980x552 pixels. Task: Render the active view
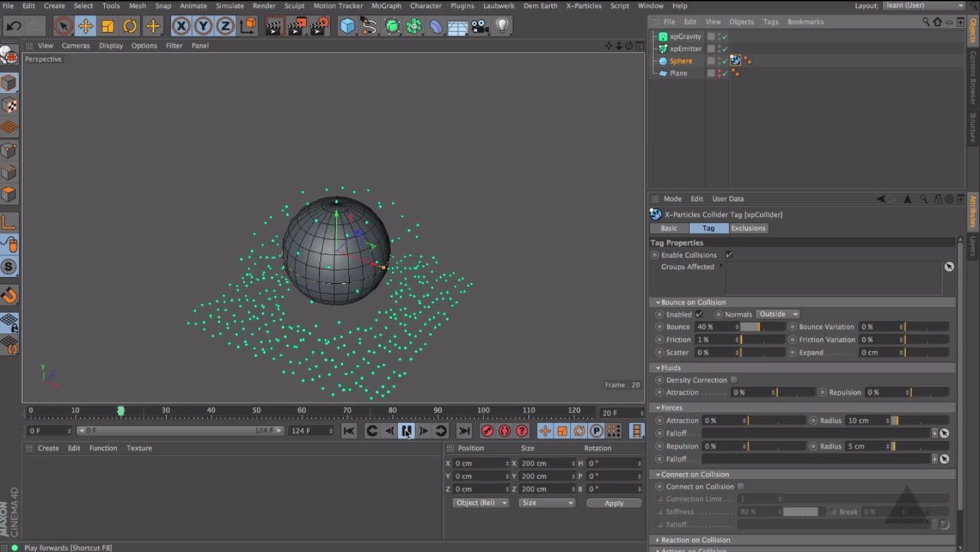274,27
